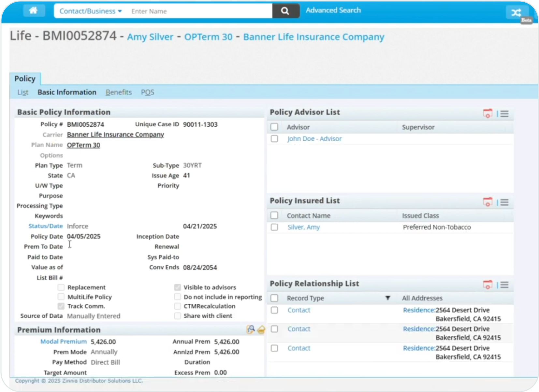539x392 pixels.
Task: Switch to the POS sub-tab
Action: (x=148, y=92)
